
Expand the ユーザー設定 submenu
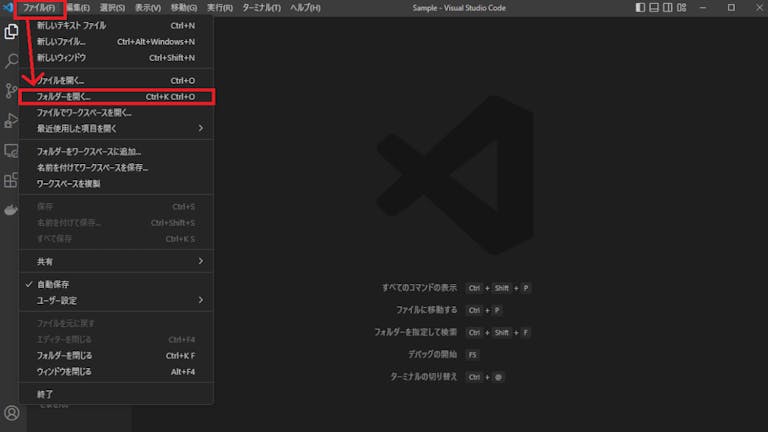[x=116, y=300]
